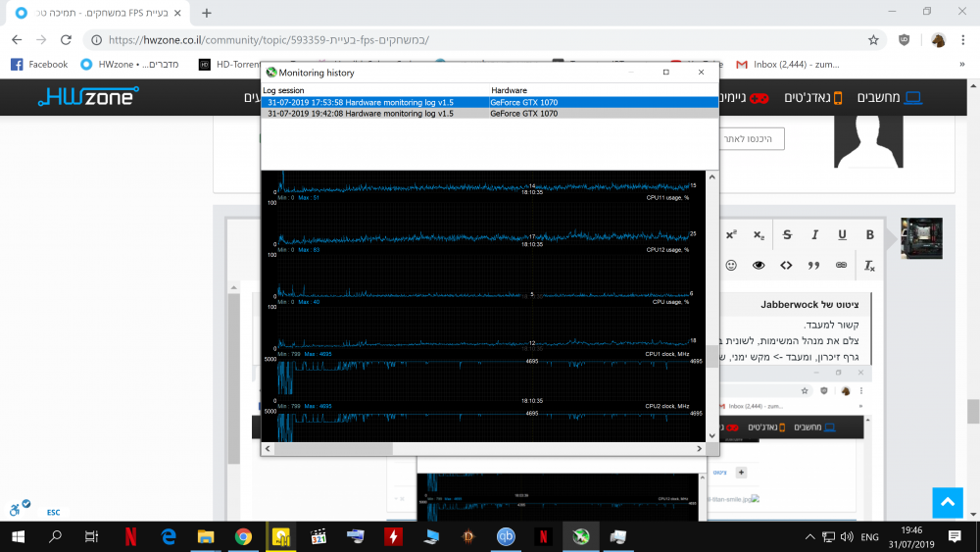The image size is (980, 552).
Task: Open the Chrome profile avatar
Action: (938, 40)
